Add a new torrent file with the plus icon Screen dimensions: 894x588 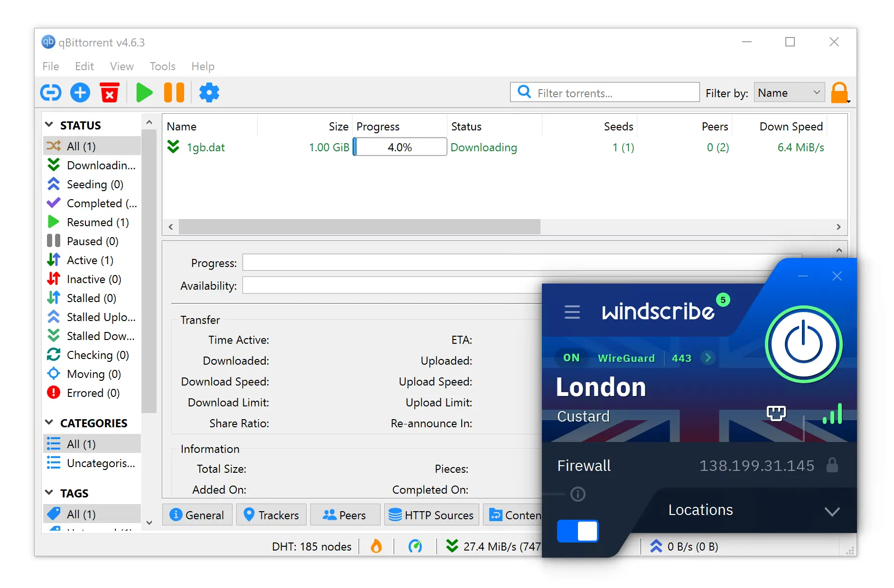coord(80,92)
